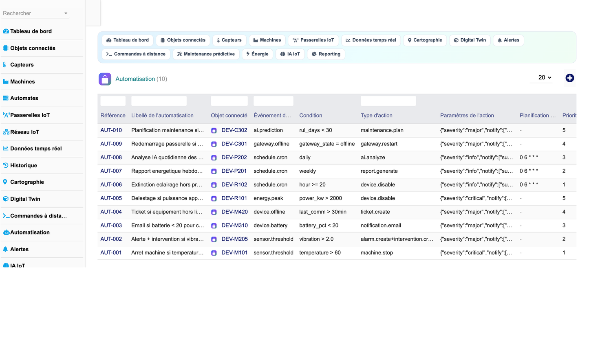Click the Machines factory sidebar icon
This screenshot has height=364, width=589.
pyautogui.click(x=6, y=81)
